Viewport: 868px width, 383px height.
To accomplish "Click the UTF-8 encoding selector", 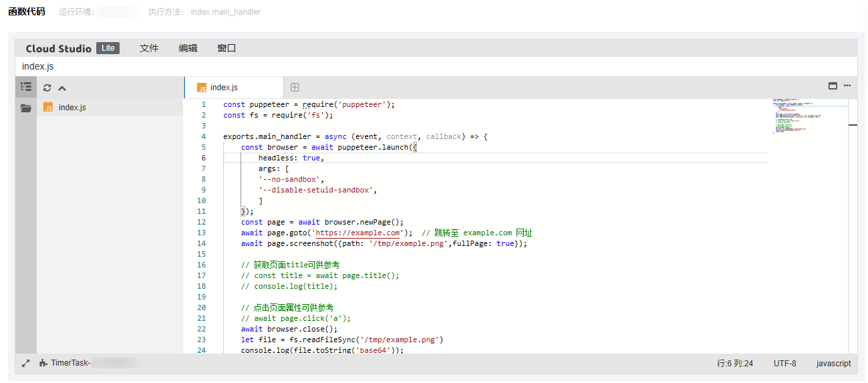I will point(784,364).
